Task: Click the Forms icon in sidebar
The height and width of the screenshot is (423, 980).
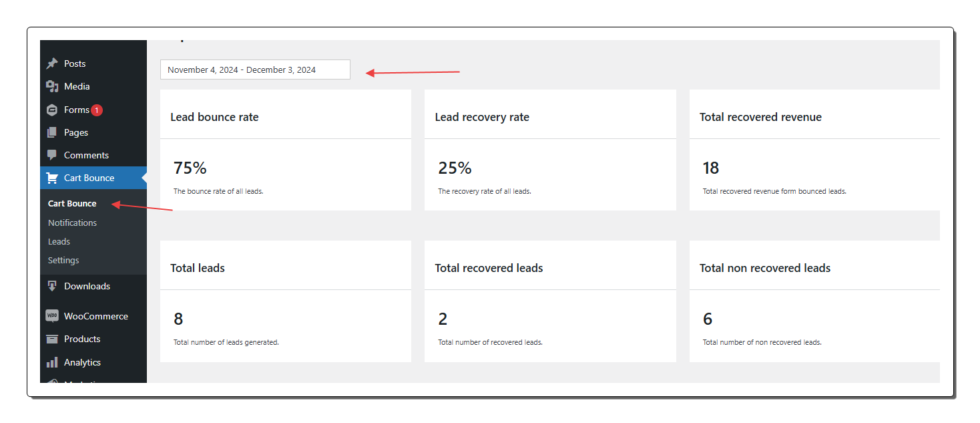Action: pos(52,110)
